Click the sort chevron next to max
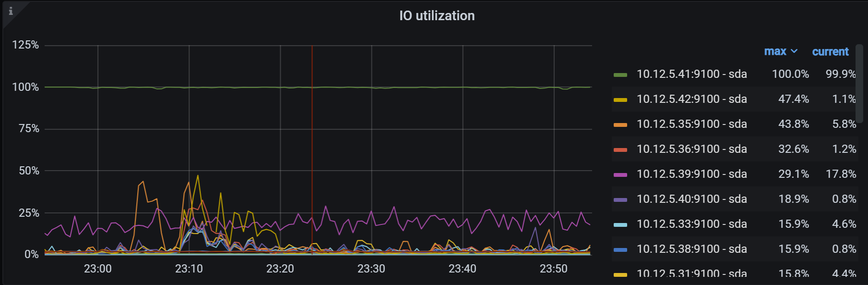The height and width of the screenshot is (285, 868). click(x=794, y=51)
